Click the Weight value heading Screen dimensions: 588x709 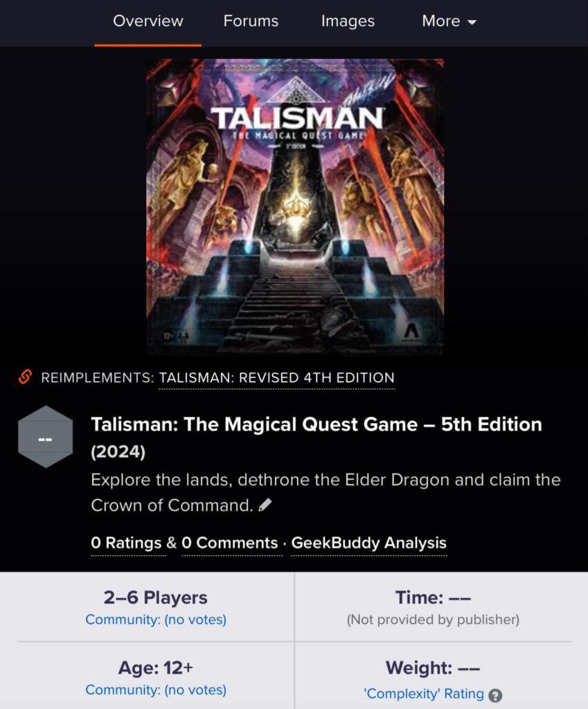coord(433,668)
